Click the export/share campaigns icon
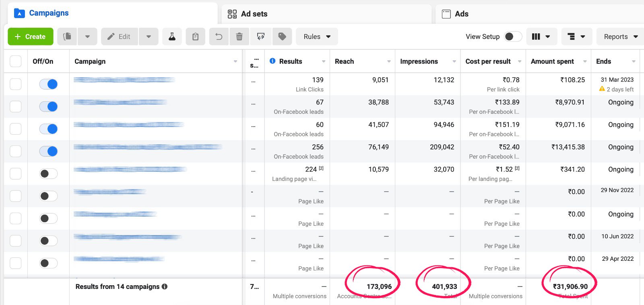 tap(260, 37)
